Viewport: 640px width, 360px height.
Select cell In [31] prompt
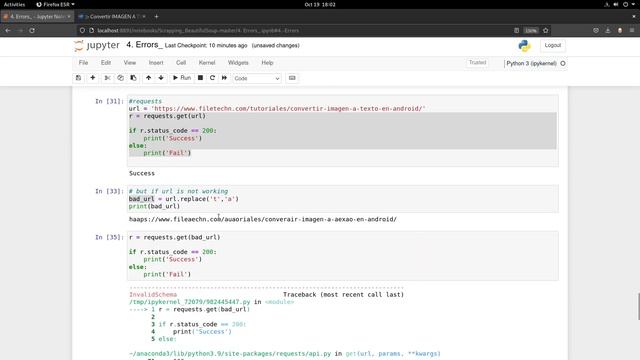pyautogui.click(x=109, y=101)
